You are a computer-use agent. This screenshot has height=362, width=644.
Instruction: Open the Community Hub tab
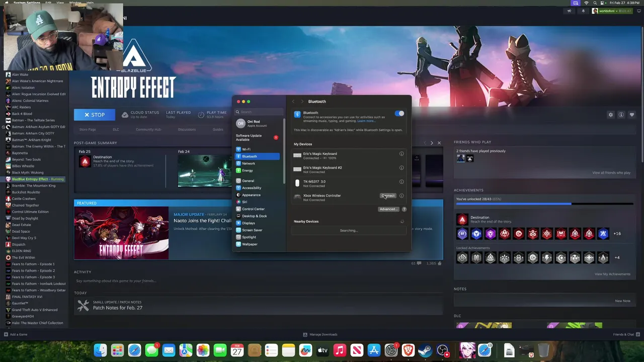click(148, 129)
